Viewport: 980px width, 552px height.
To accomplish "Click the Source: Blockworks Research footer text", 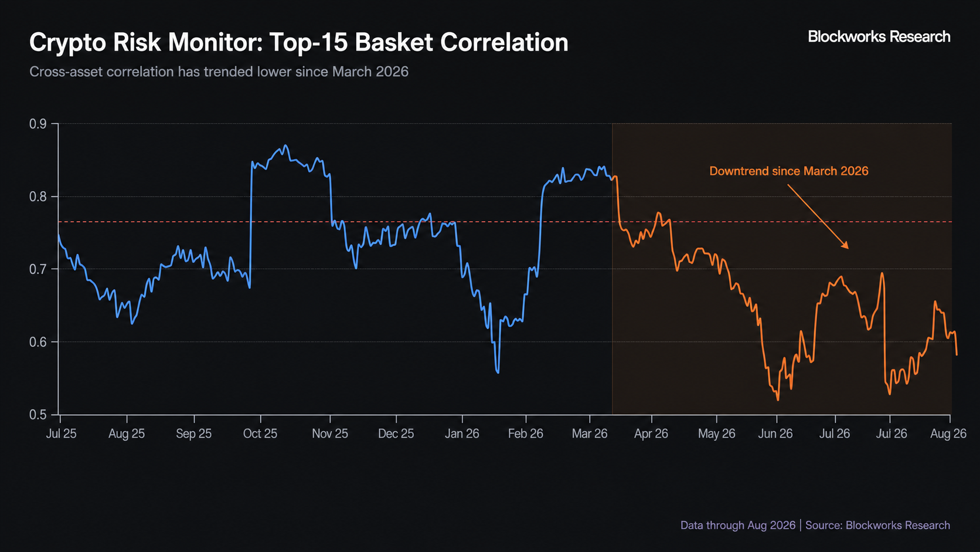I will (x=877, y=525).
